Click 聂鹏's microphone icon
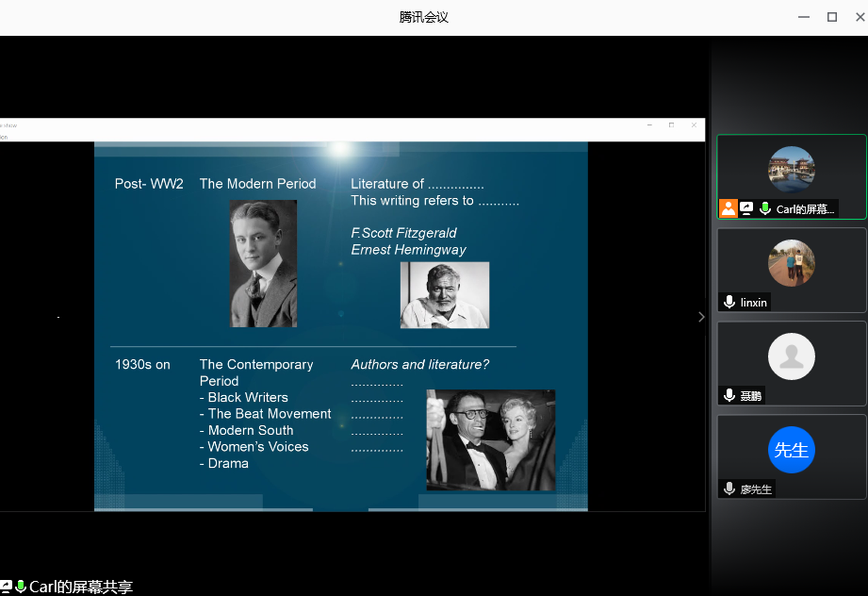 tap(729, 396)
